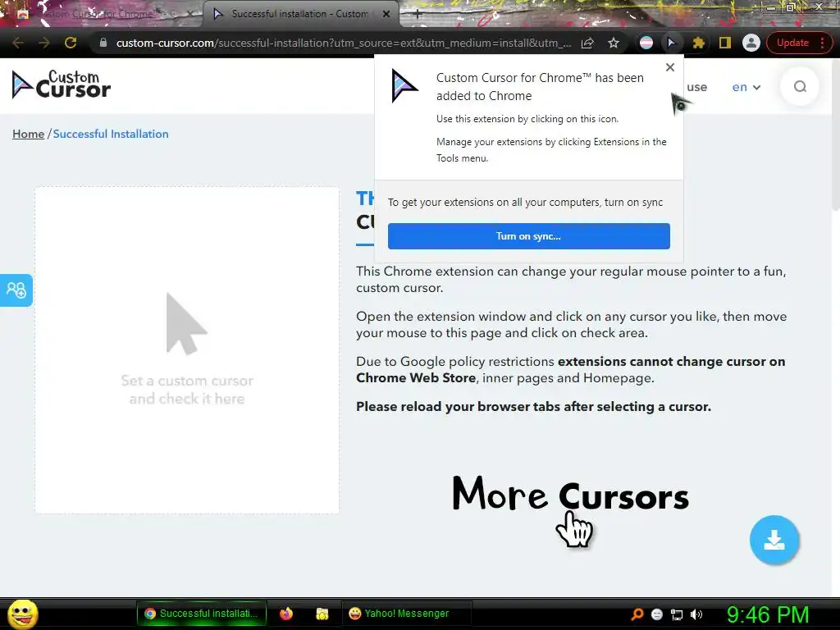This screenshot has height=630, width=840.
Task: Open Yahoo! Messenger taskbar item
Action: (x=406, y=614)
